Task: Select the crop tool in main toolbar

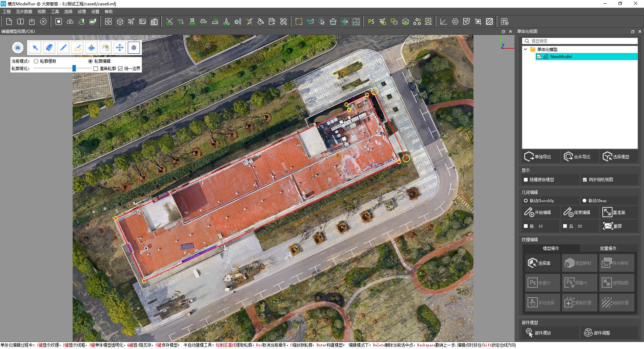Action: [x=181, y=21]
